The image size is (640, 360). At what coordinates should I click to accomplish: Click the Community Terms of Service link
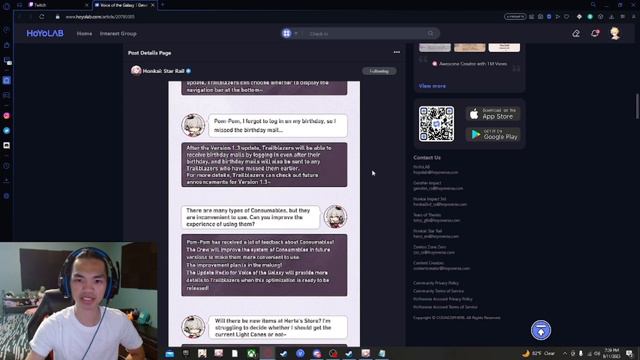pyautogui.click(x=438, y=291)
